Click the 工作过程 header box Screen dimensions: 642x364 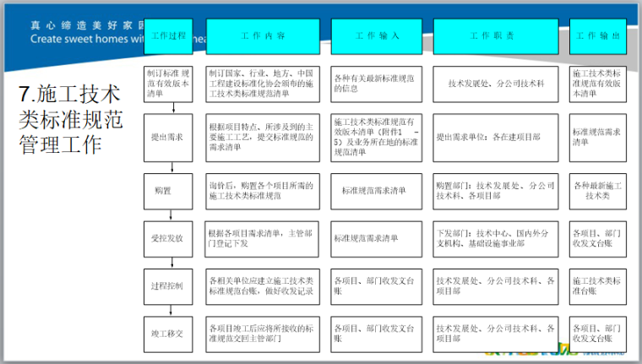click(168, 37)
